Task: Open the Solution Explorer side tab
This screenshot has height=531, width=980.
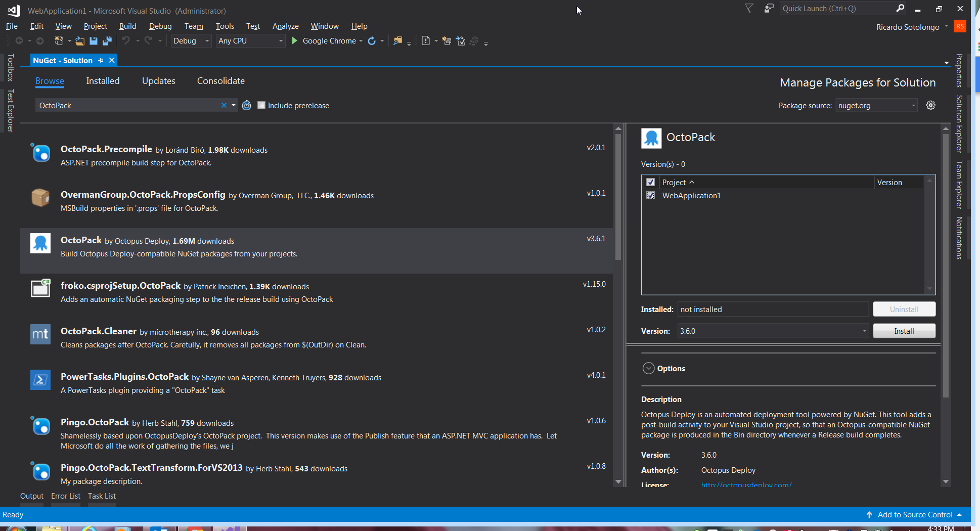Action: 959,123
